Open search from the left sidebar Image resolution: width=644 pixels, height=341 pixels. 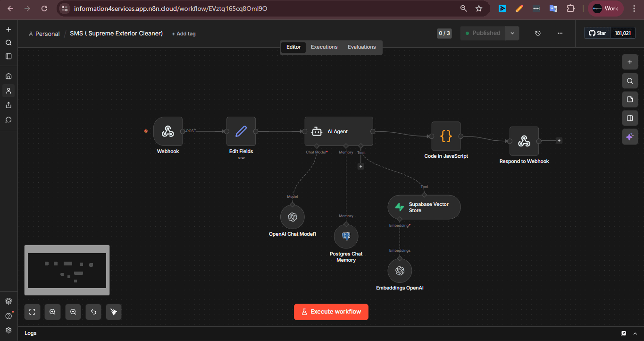[x=8, y=43]
